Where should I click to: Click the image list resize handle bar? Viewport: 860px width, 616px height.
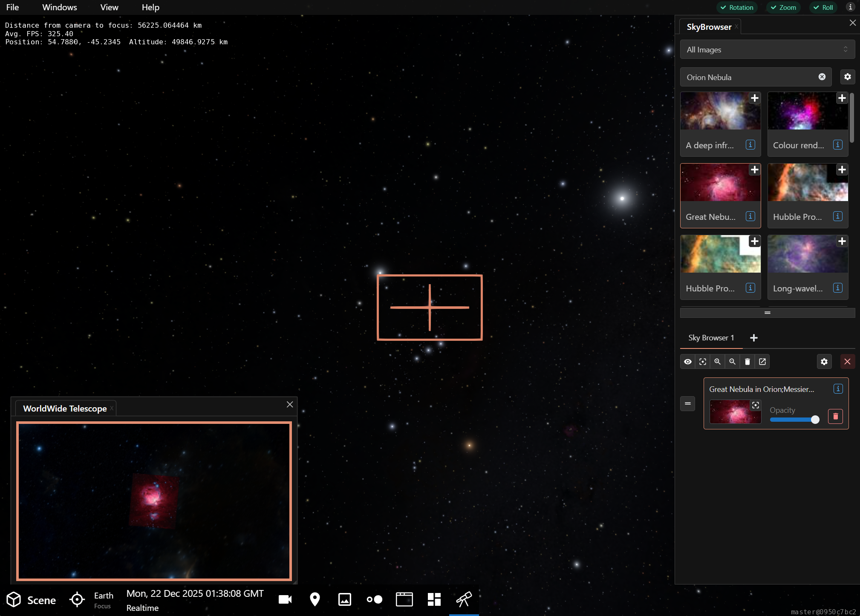768,313
